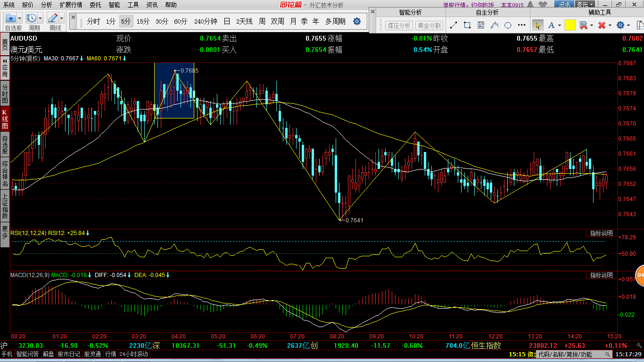Close the drawing analysis toolbar panel
The height and width of the screenshot is (362, 644).
(x=372, y=11)
